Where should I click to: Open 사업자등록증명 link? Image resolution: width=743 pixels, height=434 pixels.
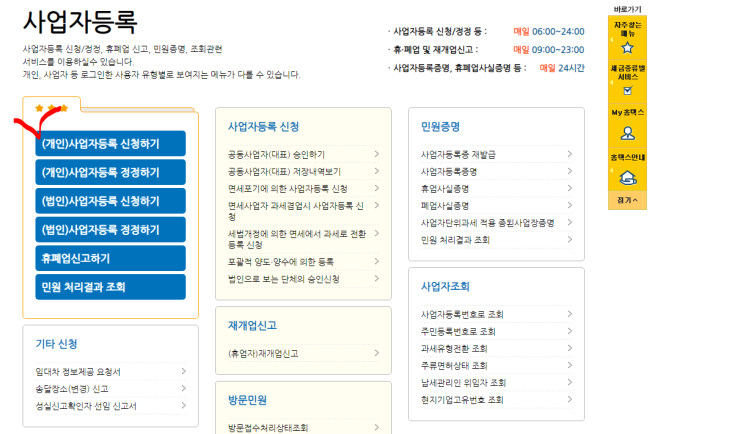pos(449,172)
